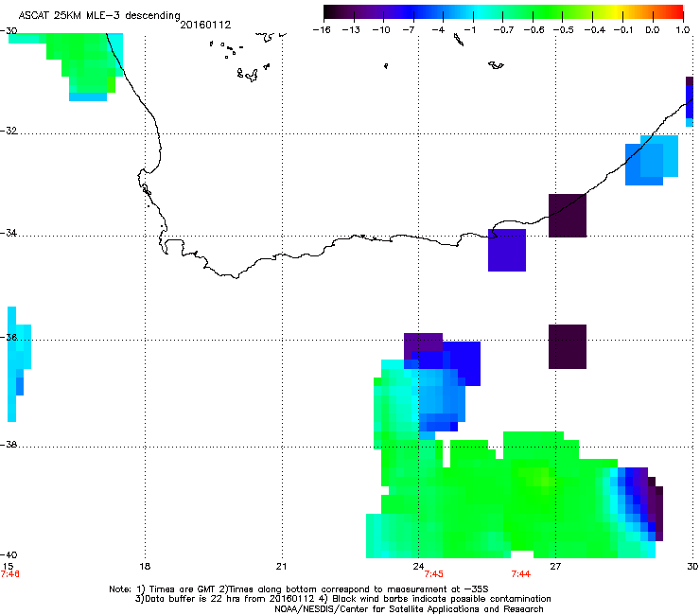
Task: Click the '-38' latitude axis label
Action: (x=9, y=445)
